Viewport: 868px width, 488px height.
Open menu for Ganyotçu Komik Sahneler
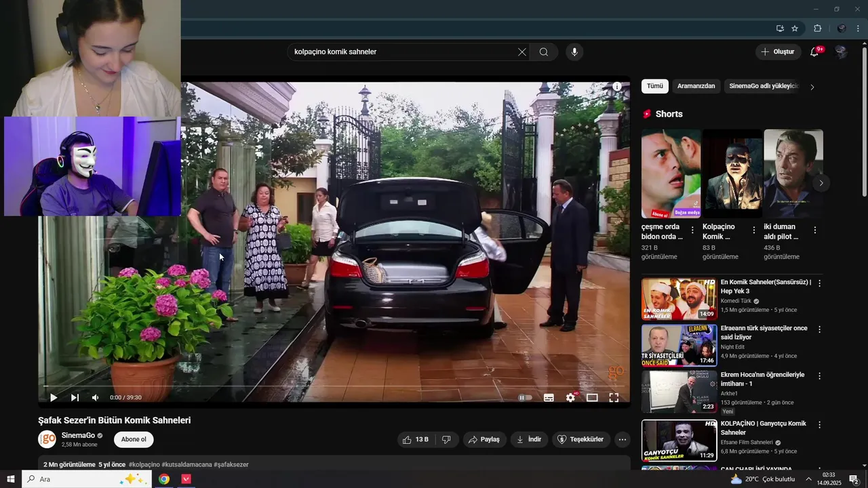point(819,424)
